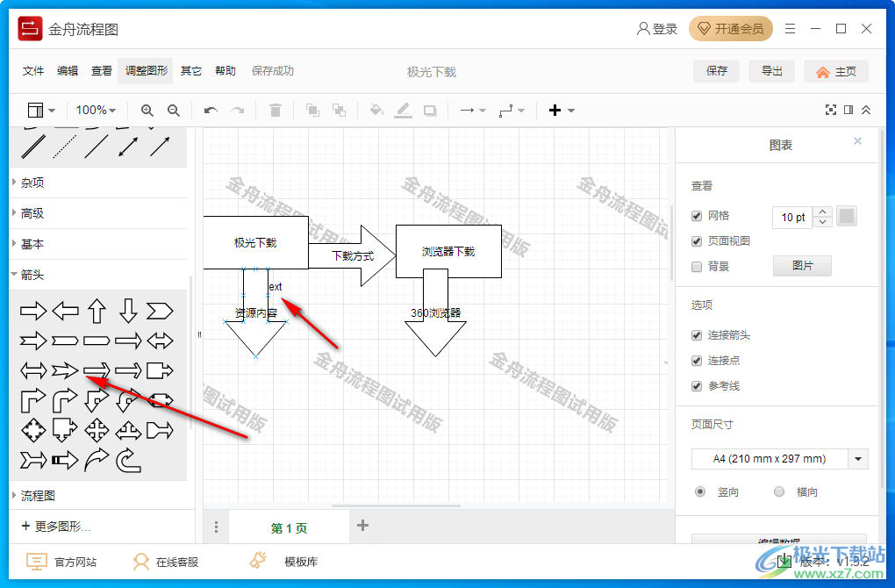This screenshot has width=895, height=588.
Task: Enable the 背景 checkbox
Action: coord(697,267)
